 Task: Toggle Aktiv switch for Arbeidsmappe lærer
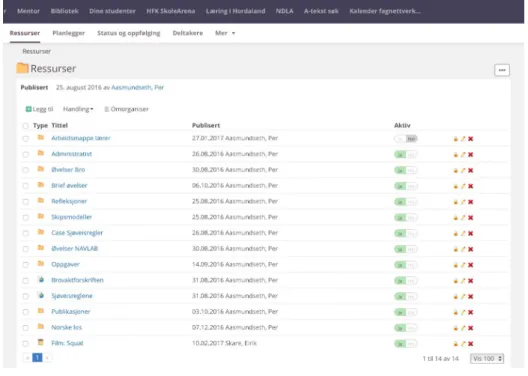pos(406,139)
